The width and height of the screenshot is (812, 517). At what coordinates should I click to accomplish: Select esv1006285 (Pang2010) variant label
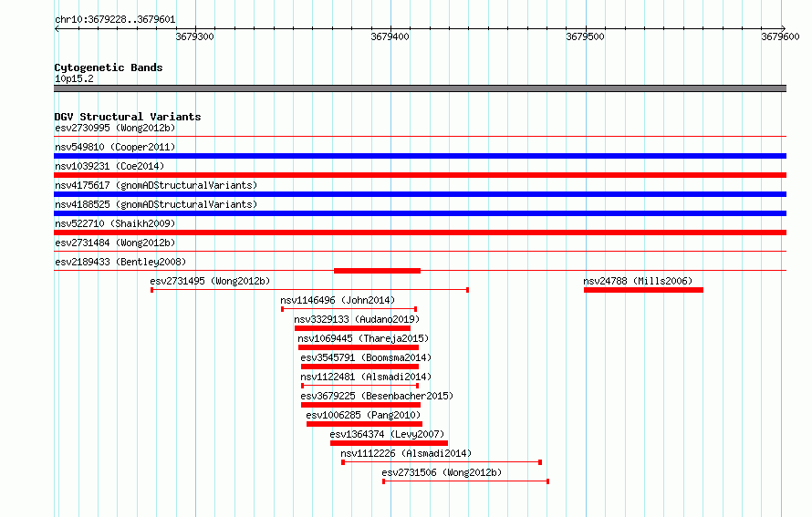click(x=363, y=415)
